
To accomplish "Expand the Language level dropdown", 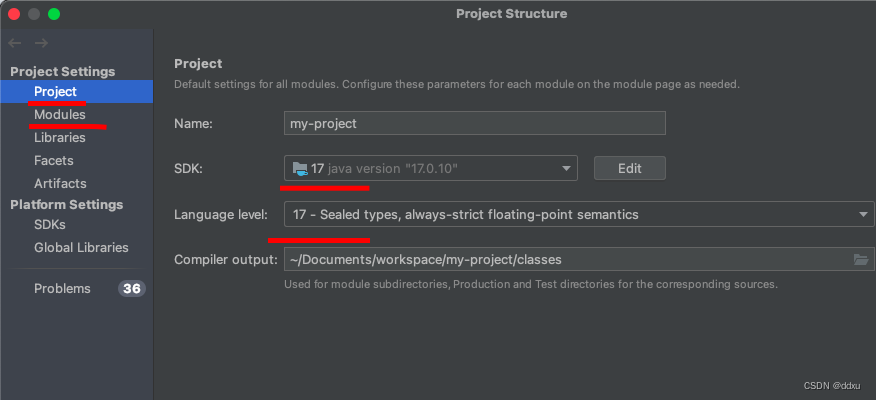I will [864, 214].
